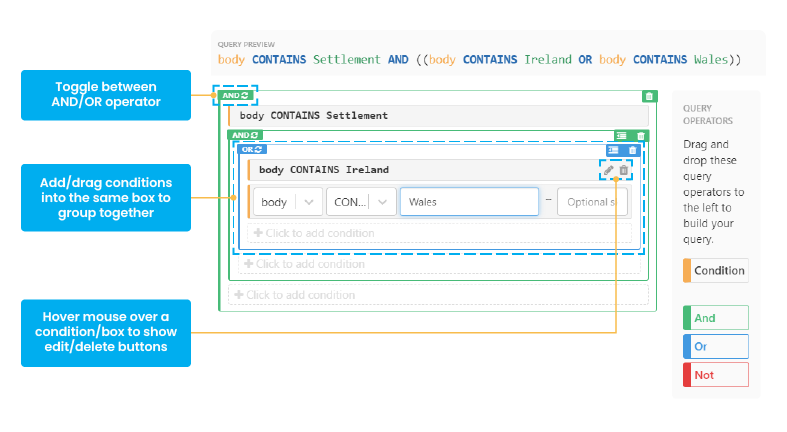Image resolution: width=787 pixels, height=432 pixels.
Task: Delete the inner green AND group
Action: [641, 135]
